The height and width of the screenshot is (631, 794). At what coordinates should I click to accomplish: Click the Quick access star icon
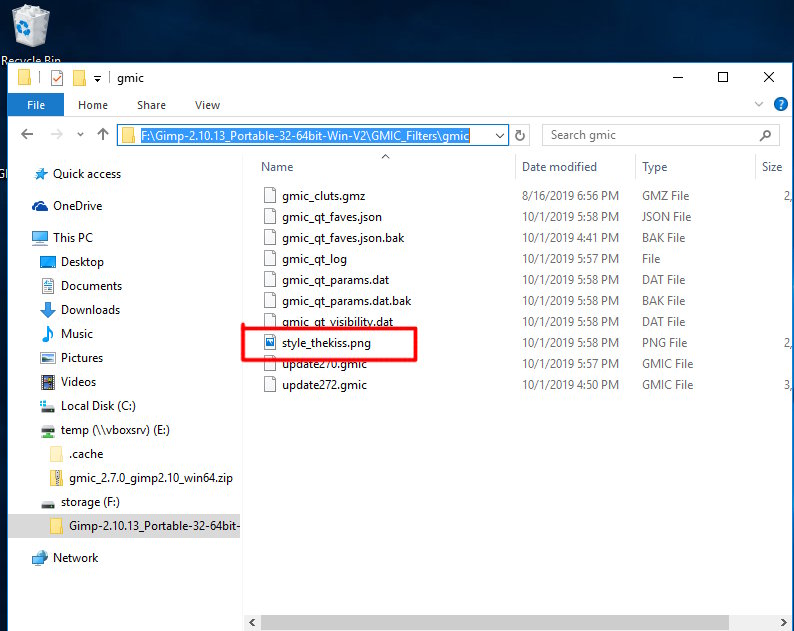pyautogui.click(x=40, y=174)
